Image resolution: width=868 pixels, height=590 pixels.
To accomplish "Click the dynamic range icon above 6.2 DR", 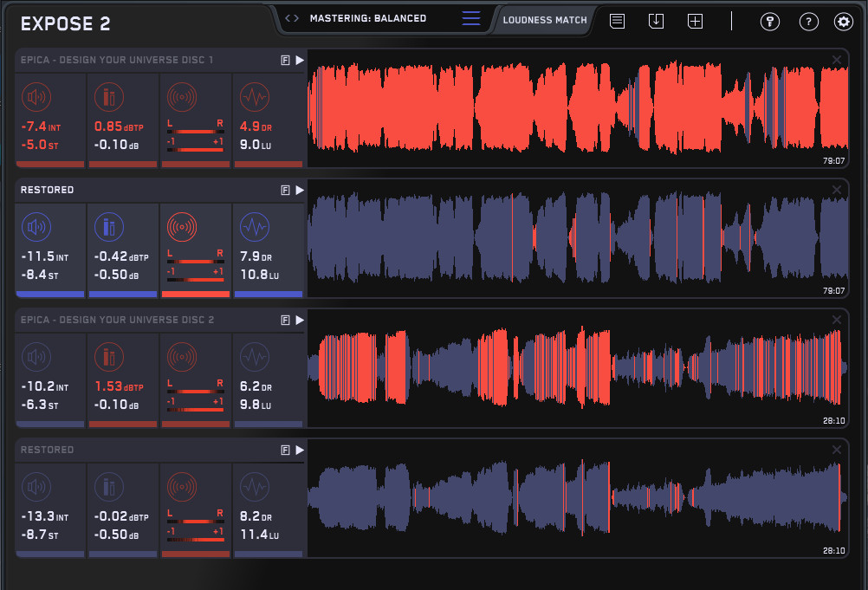I will pyautogui.click(x=255, y=357).
